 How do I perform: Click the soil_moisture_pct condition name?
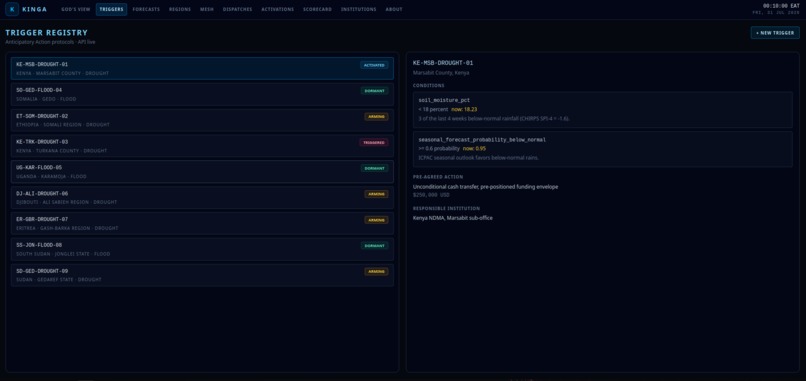444,100
